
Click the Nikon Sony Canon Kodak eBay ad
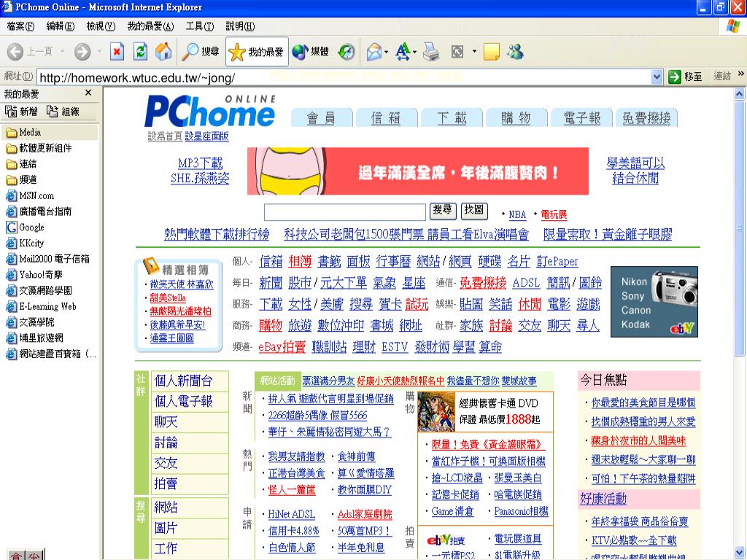click(654, 302)
